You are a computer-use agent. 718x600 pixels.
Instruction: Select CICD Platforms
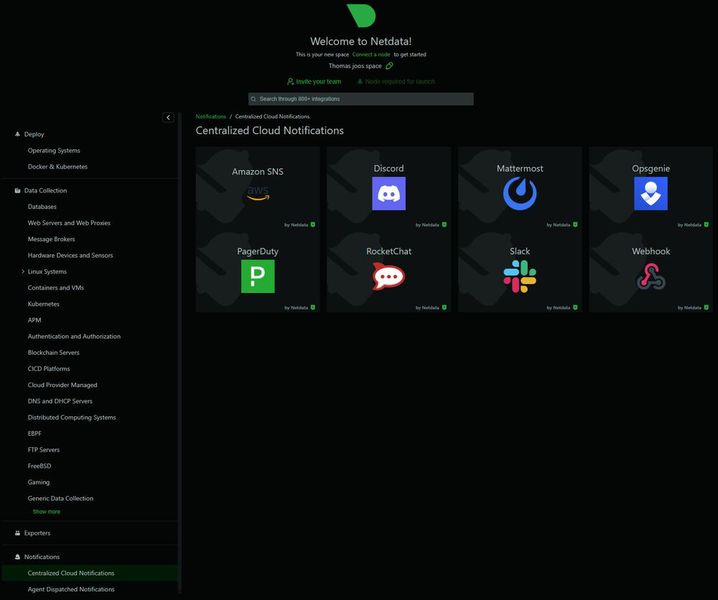[x=49, y=369]
